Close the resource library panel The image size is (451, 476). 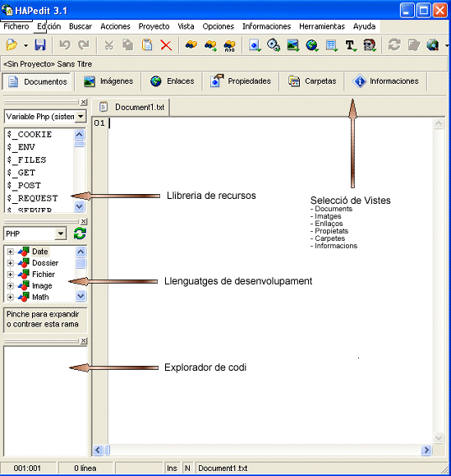(84, 102)
